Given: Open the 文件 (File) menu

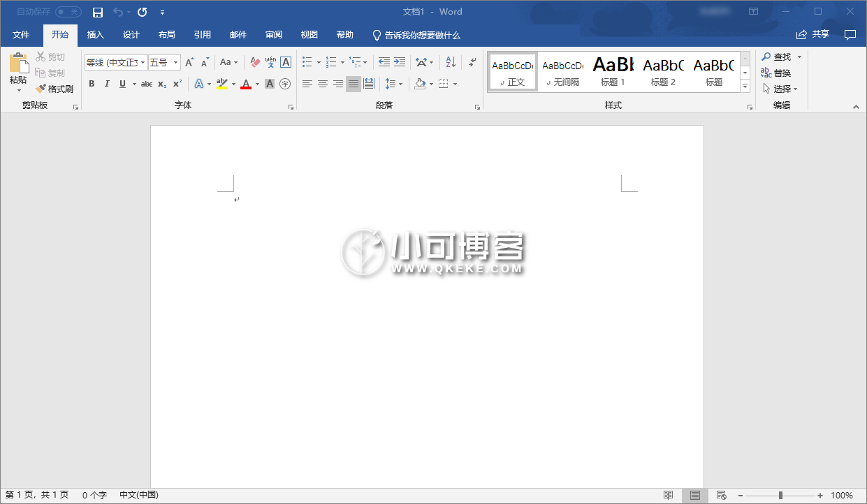Looking at the screenshot, I should click(21, 35).
